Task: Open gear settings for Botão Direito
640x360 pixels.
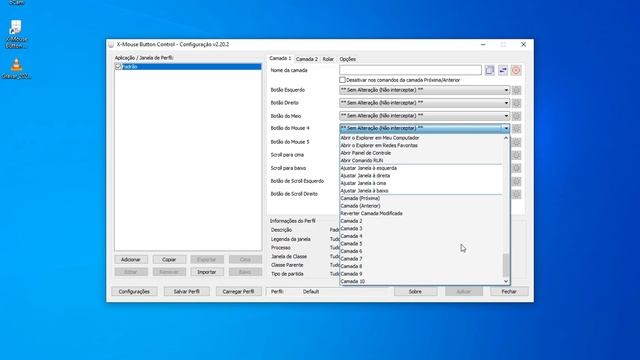Action: coord(516,103)
